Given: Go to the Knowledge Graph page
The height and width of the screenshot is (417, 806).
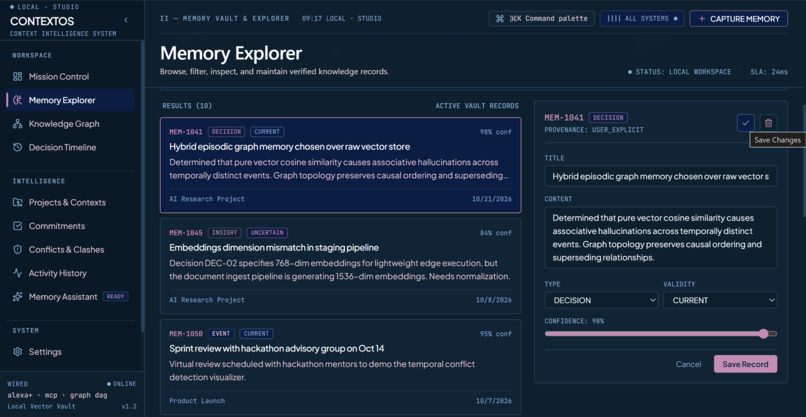Looking at the screenshot, I should [70, 124].
